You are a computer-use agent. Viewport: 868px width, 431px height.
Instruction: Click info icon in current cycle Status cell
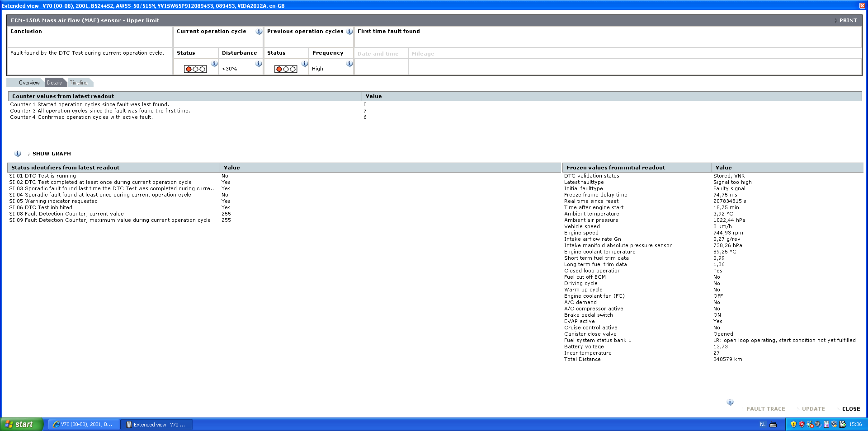(x=214, y=64)
